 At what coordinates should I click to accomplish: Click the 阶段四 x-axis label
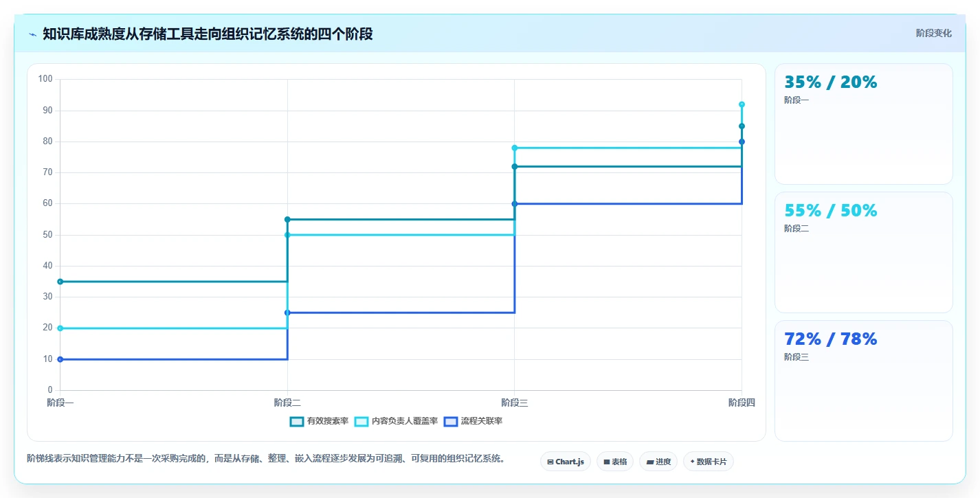pos(742,403)
